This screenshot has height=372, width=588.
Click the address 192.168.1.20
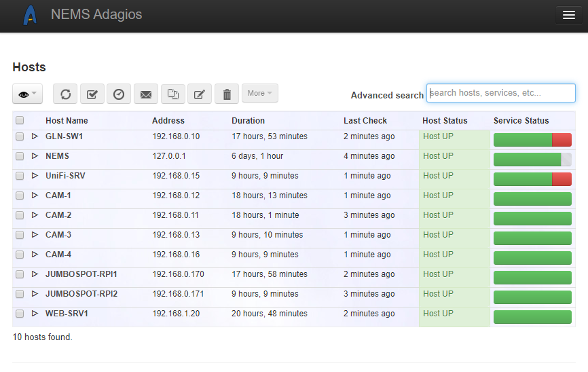pos(176,314)
